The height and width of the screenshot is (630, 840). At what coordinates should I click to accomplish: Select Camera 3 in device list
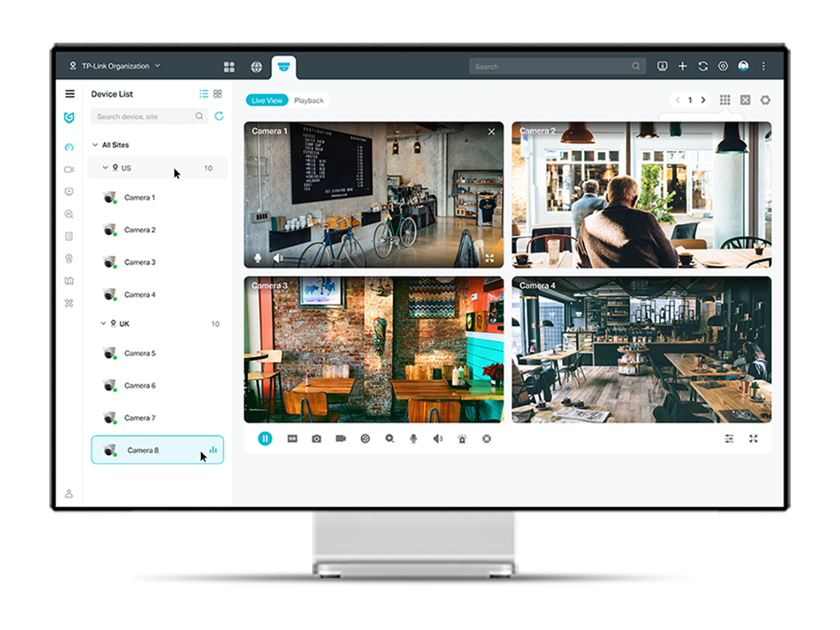pos(139,262)
